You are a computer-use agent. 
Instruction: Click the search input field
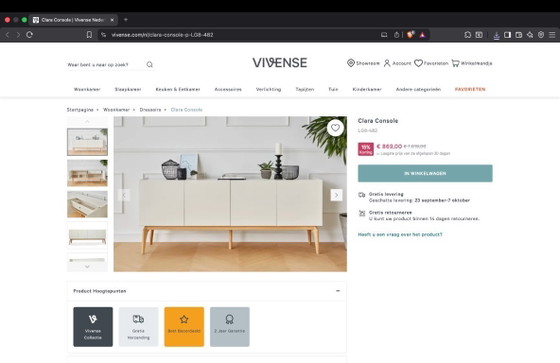[105, 65]
